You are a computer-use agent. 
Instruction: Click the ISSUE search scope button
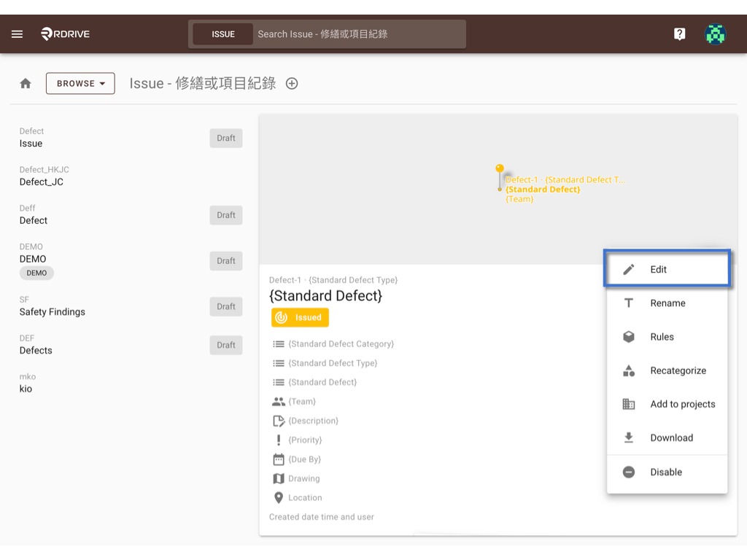pos(223,34)
